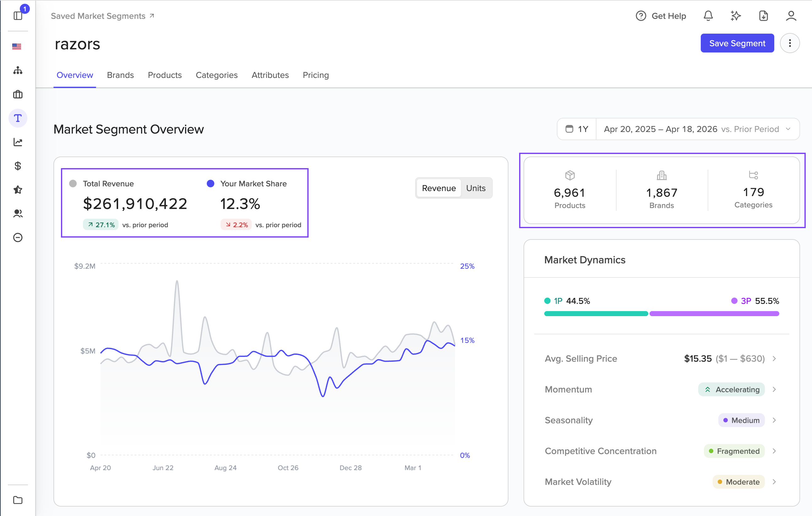Open the notifications bell icon
This screenshot has width=812, height=516.
pyautogui.click(x=708, y=16)
